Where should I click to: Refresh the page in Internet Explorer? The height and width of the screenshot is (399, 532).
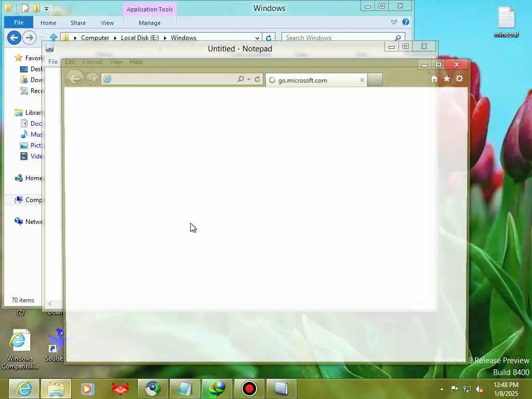[x=257, y=79]
